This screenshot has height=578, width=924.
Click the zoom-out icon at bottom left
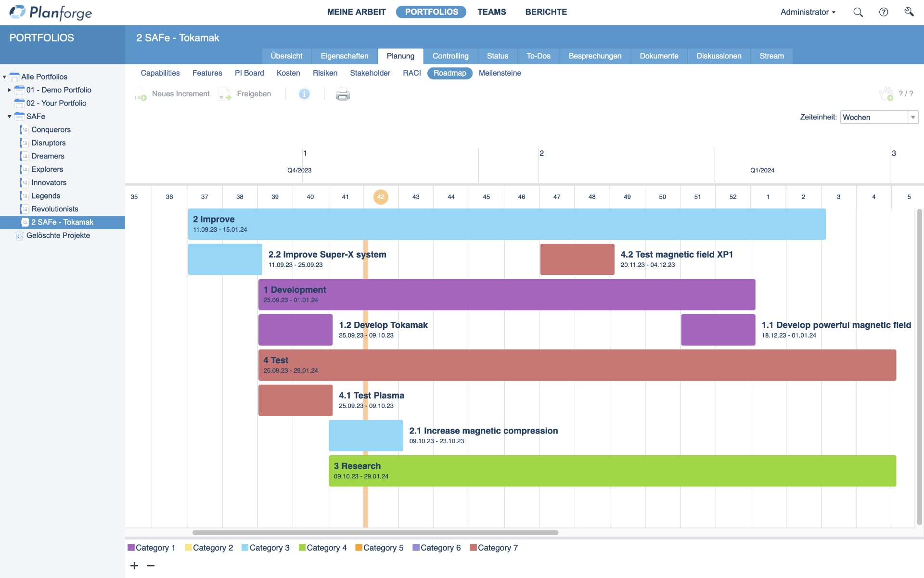click(150, 566)
